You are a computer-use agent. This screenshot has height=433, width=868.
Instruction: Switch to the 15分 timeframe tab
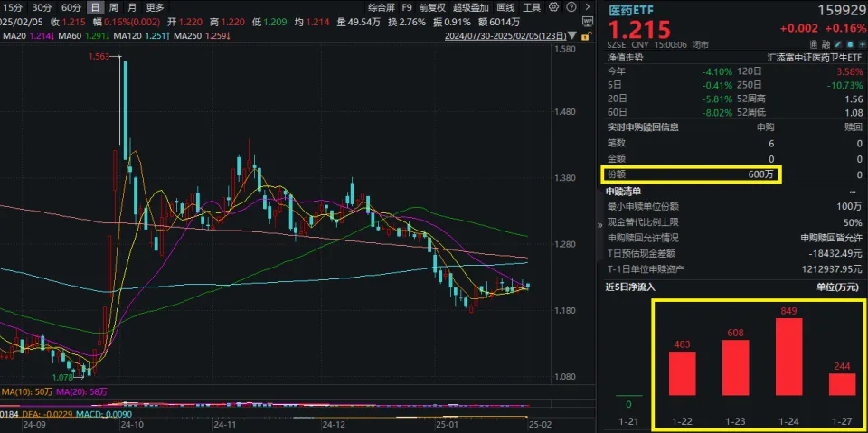(x=13, y=7)
